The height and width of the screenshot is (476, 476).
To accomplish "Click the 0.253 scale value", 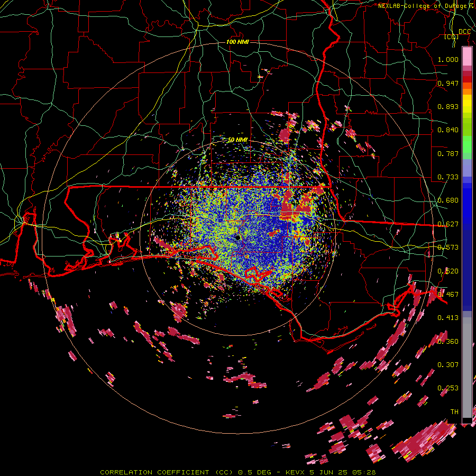I will point(448,388).
